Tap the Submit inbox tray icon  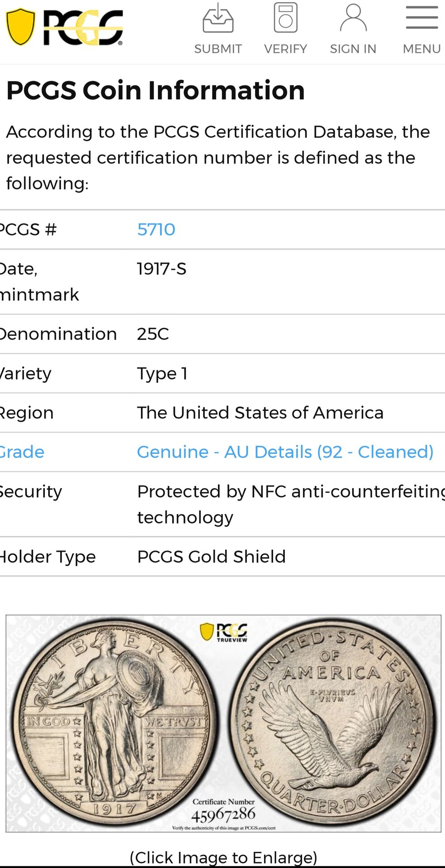click(218, 18)
